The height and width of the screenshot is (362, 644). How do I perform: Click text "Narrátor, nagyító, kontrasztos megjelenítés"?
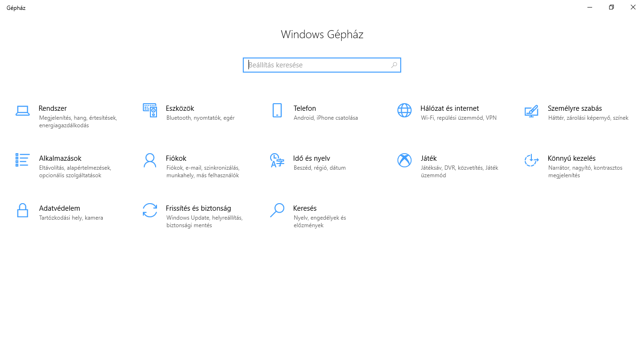click(585, 172)
